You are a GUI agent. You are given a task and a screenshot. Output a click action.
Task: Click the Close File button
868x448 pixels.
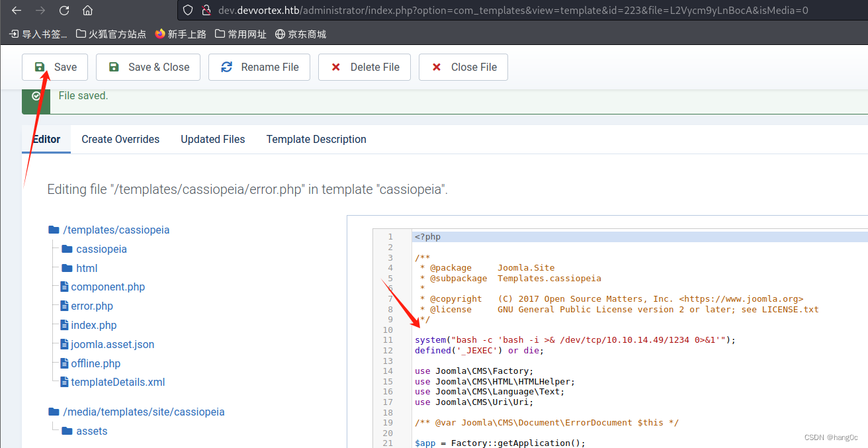[464, 67]
